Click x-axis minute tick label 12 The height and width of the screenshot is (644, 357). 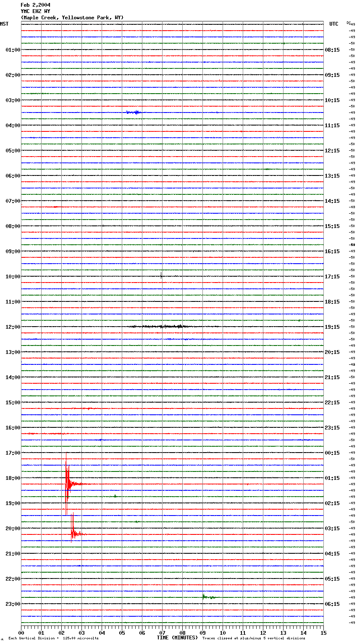263,633
